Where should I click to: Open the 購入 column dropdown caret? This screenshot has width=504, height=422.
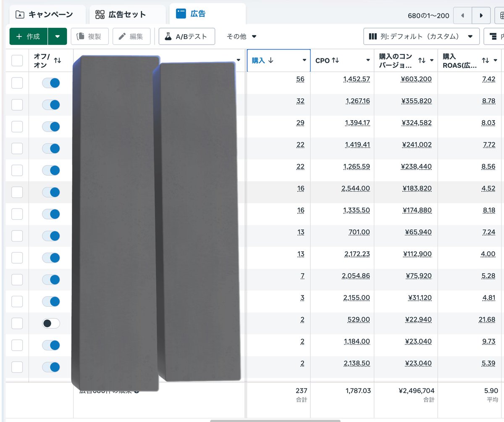[304, 61]
